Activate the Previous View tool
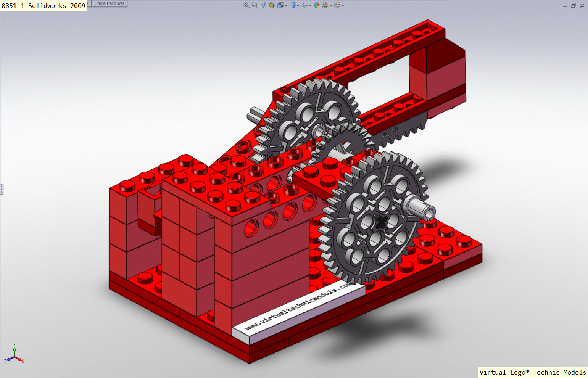Viewport: 588px width, 378px height. [x=263, y=5]
